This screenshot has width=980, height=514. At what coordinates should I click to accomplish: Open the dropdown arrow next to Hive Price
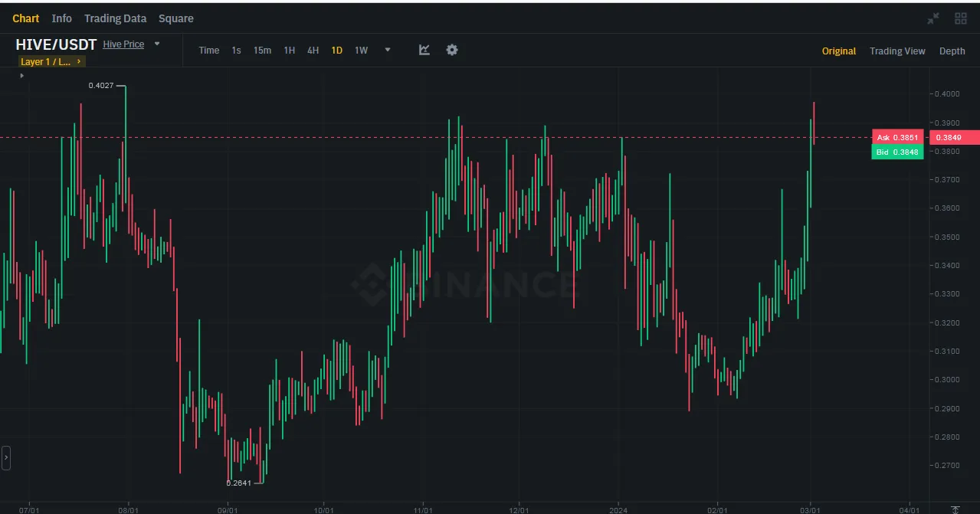157,44
